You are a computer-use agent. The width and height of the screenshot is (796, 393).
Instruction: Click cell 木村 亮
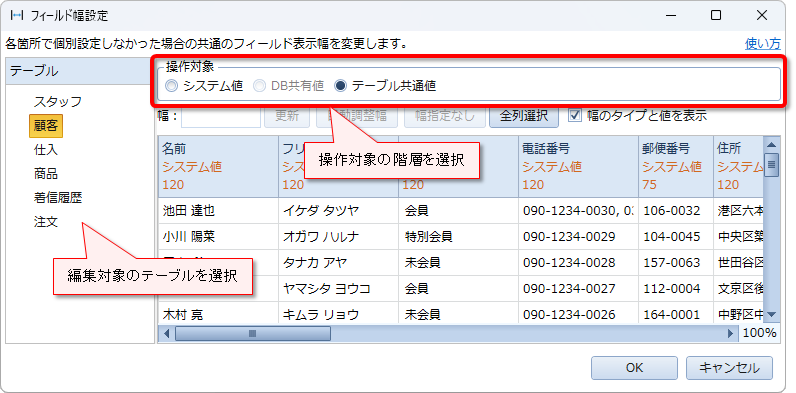tap(218, 314)
